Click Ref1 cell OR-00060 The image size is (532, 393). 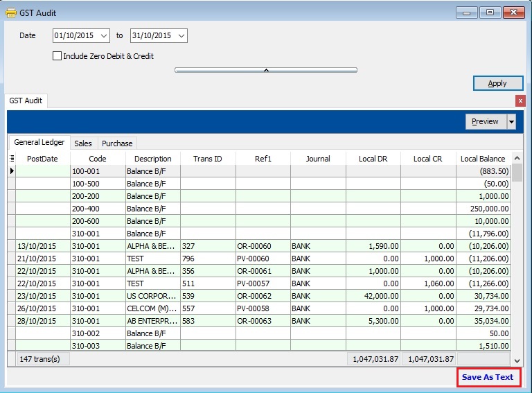point(263,246)
